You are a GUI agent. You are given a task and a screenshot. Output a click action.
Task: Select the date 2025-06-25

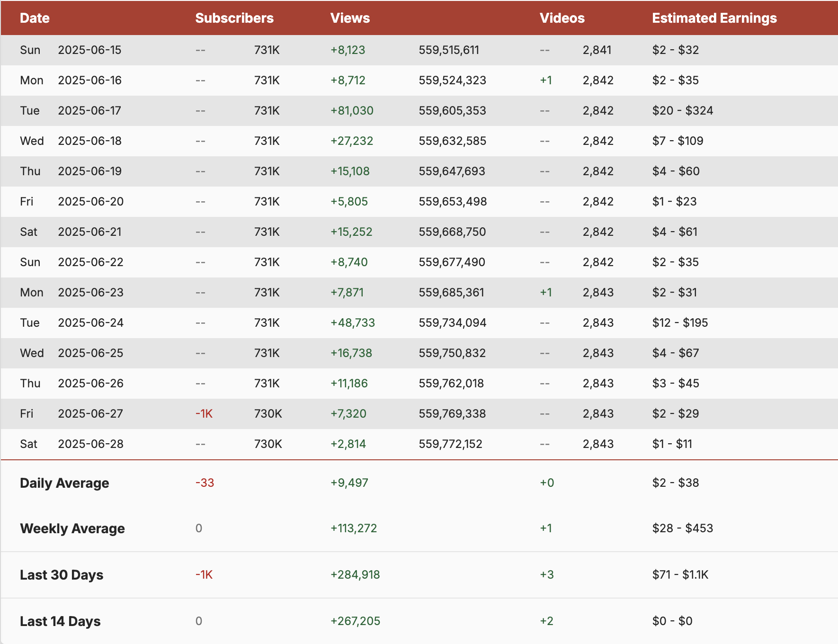click(90, 353)
